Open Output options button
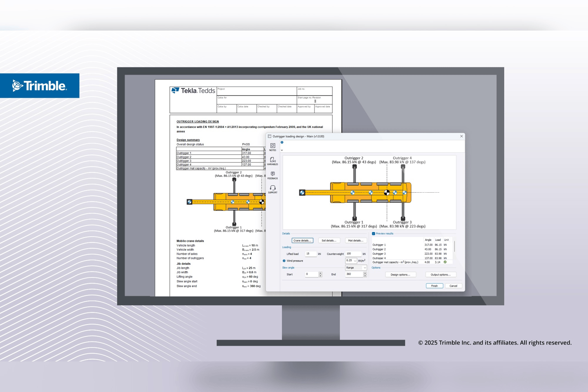This screenshot has width=588, height=392. click(x=441, y=275)
